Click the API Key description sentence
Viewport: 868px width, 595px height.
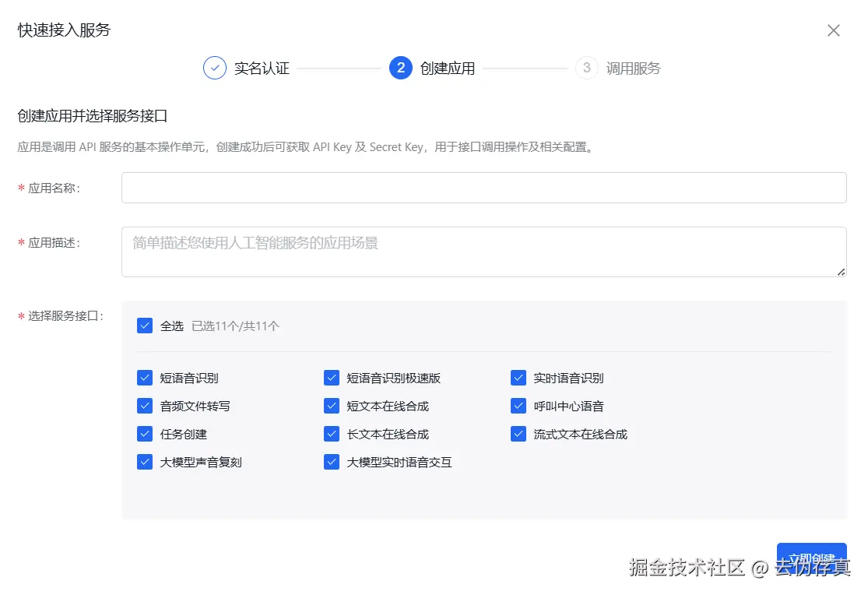click(307, 147)
